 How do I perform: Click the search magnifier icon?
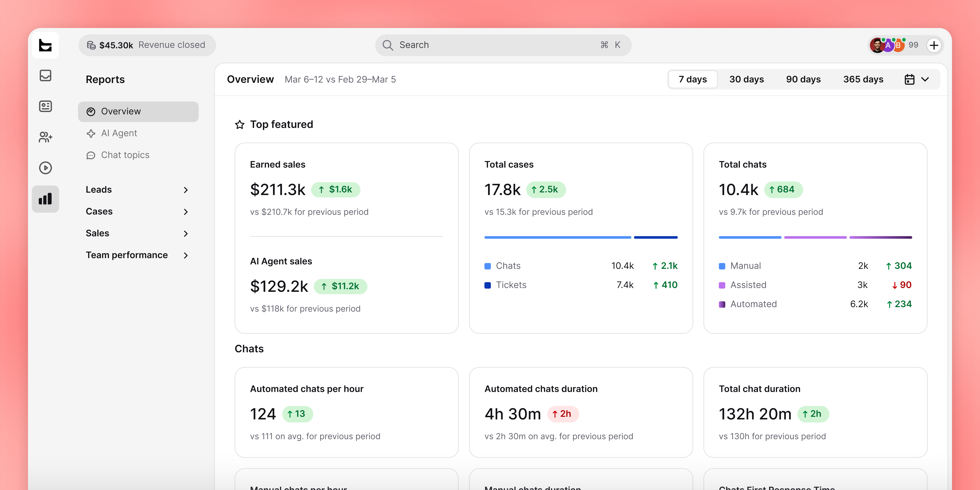[x=388, y=45]
